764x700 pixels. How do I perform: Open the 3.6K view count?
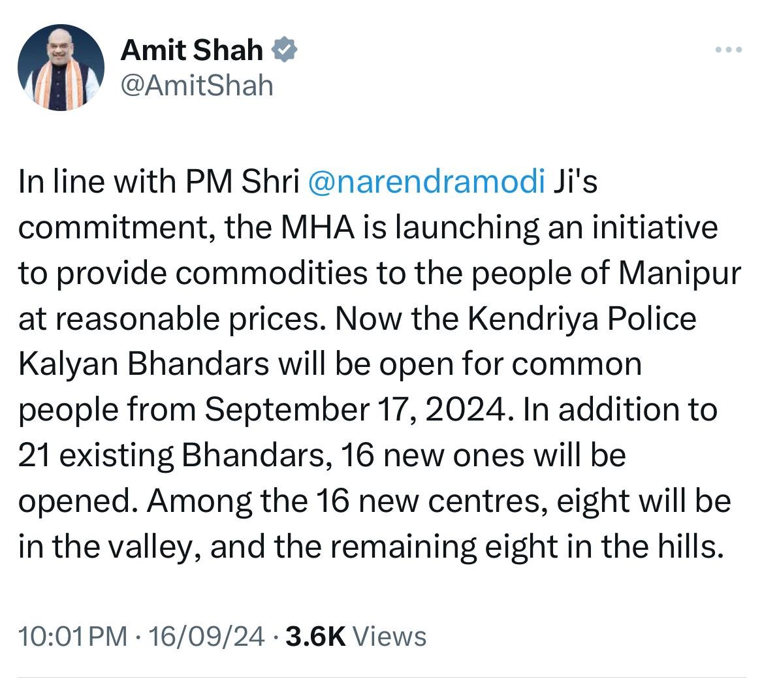[x=316, y=636]
